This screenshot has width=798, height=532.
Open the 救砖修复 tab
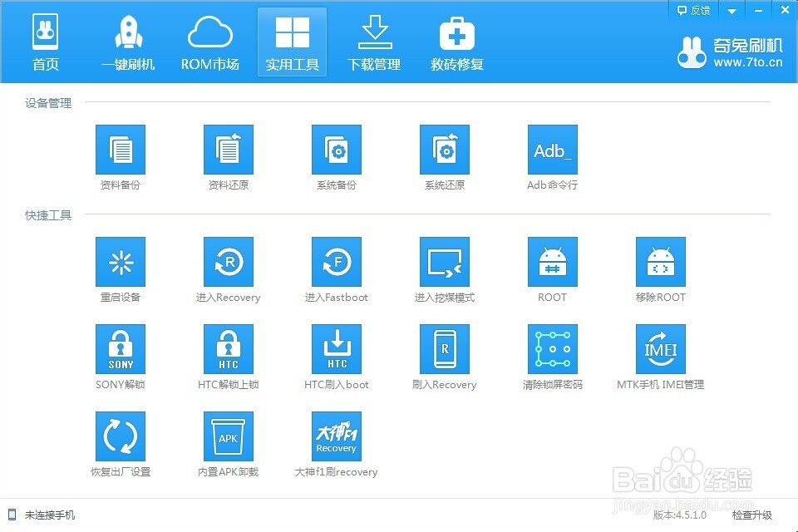click(x=456, y=42)
